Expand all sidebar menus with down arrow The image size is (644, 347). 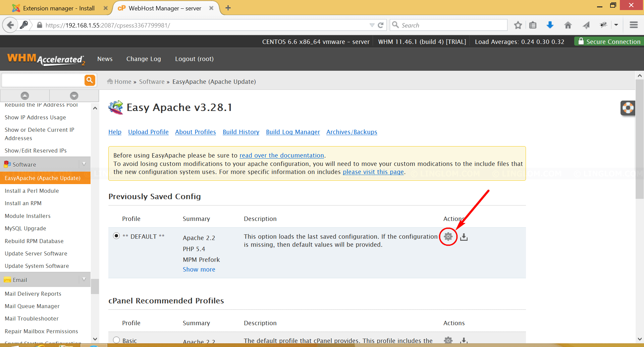click(x=74, y=96)
